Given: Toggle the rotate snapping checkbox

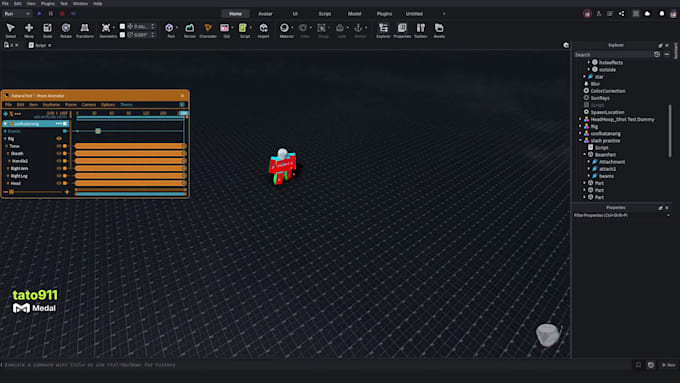Looking at the screenshot, I should [x=122, y=35].
